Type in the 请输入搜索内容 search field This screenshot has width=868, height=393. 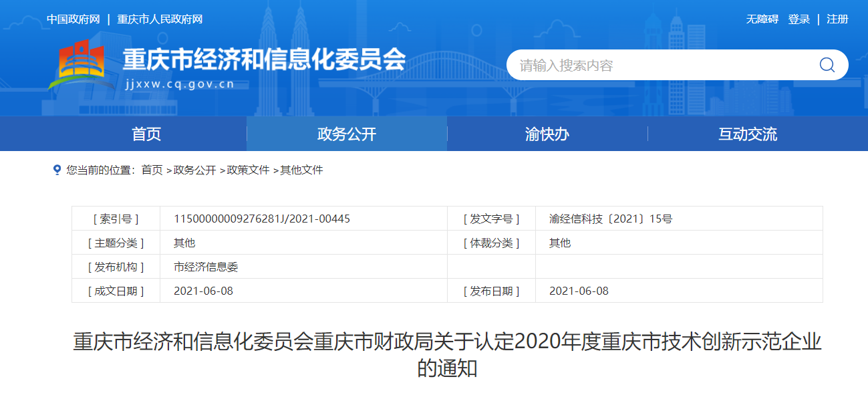click(662, 65)
